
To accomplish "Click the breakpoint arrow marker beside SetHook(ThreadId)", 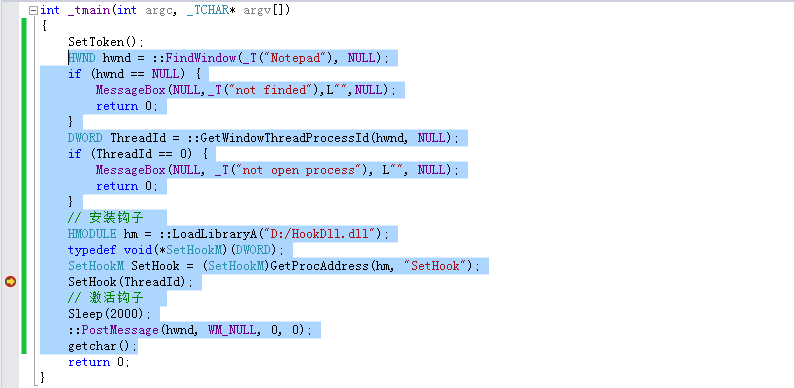I will pos(10,281).
